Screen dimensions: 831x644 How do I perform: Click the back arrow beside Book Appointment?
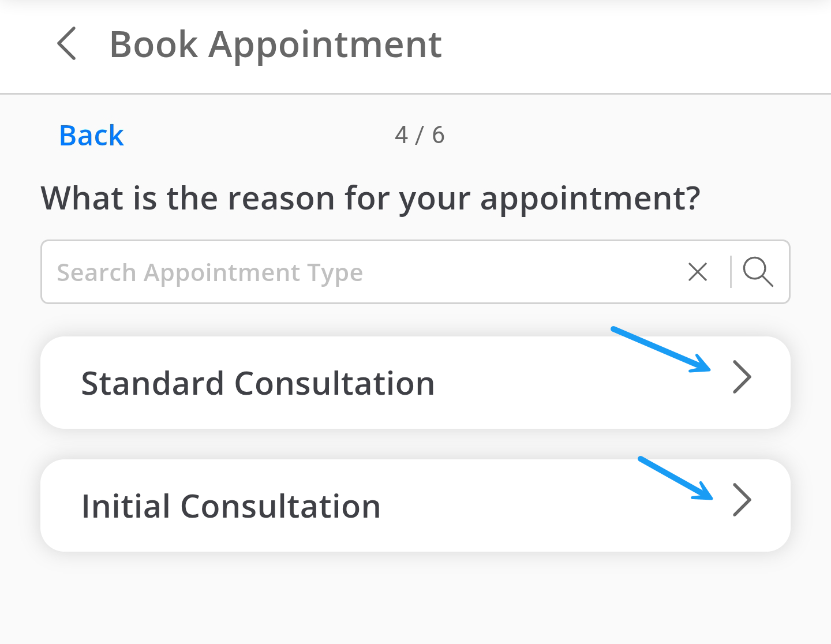coord(67,44)
